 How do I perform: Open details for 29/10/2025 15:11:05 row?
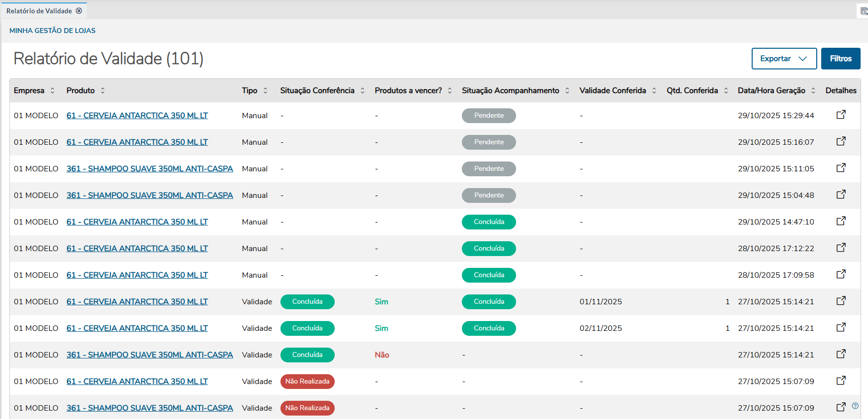841,168
